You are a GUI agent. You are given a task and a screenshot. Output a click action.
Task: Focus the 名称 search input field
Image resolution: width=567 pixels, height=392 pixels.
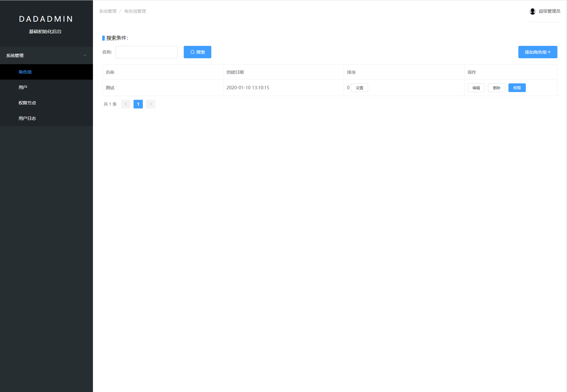(x=147, y=52)
